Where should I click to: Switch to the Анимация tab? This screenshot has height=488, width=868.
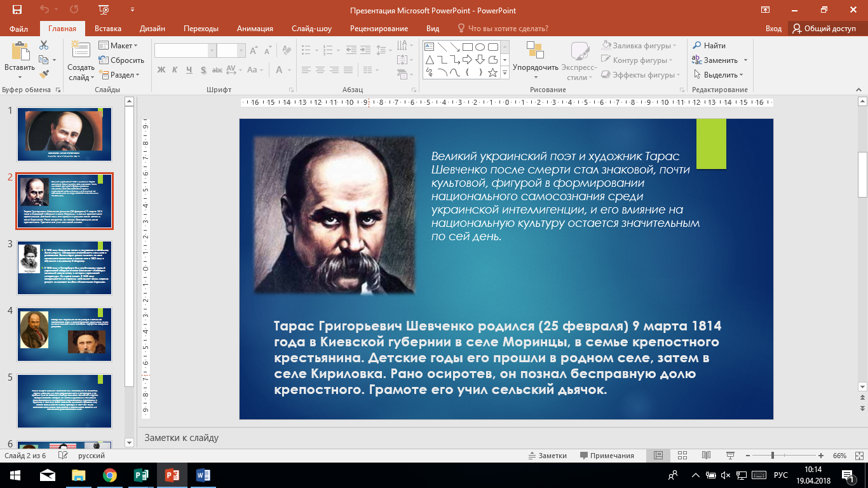point(255,29)
